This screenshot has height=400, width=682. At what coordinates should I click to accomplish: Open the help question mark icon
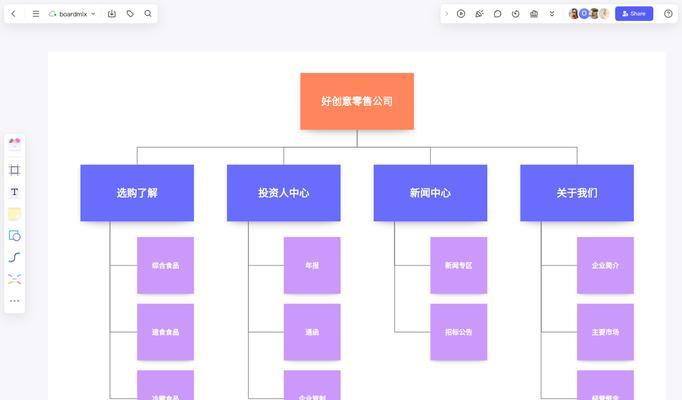pyautogui.click(x=668, y=14)
